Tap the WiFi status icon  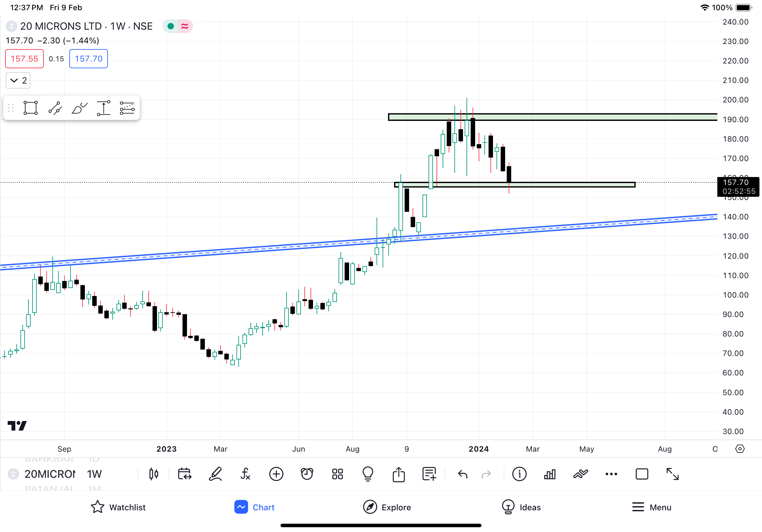[x=704, y=7]
